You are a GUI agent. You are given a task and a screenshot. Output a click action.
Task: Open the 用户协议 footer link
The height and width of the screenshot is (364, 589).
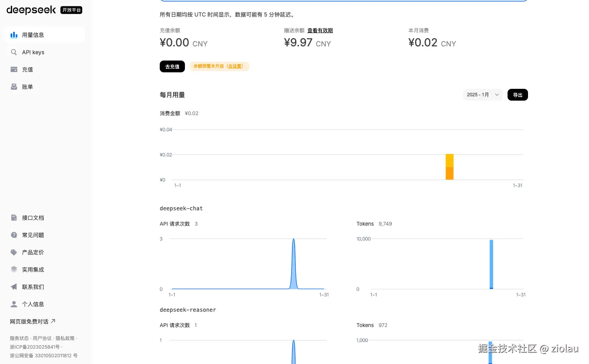tap(42, 338)
